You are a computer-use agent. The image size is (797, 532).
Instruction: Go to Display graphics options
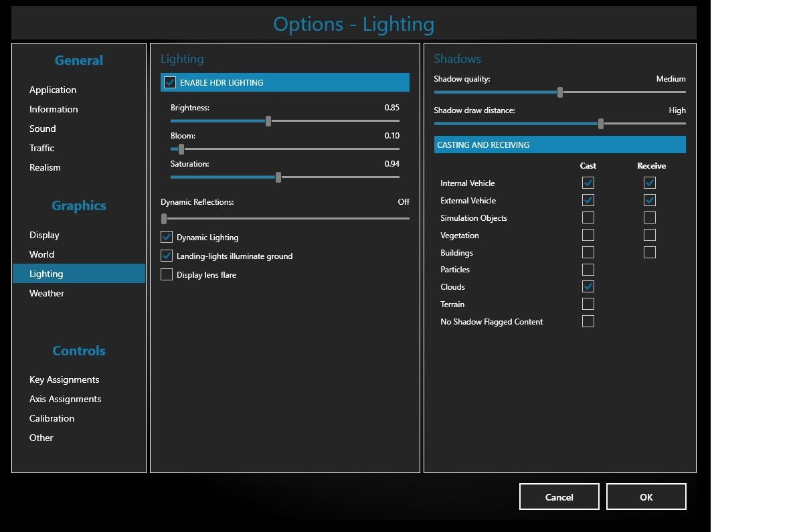pos(44,235)
